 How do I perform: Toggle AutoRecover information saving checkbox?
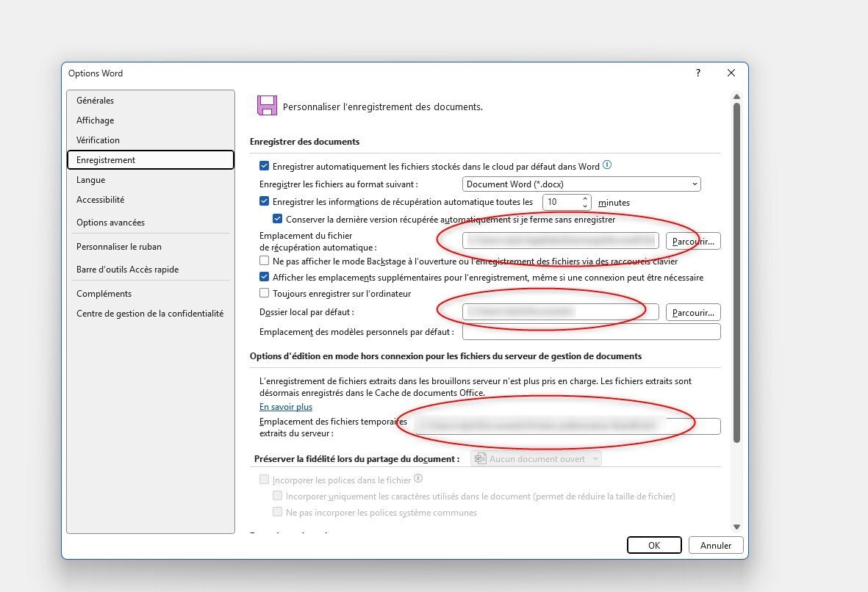(x=264, y=201)
